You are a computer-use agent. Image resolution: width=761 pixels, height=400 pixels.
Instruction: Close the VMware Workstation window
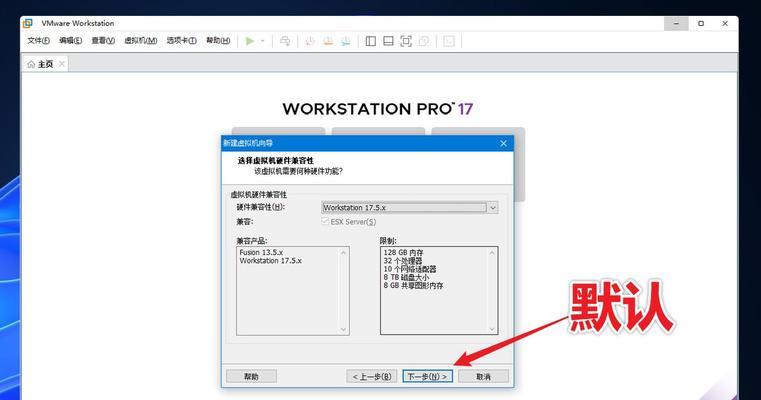click(725, 23)
